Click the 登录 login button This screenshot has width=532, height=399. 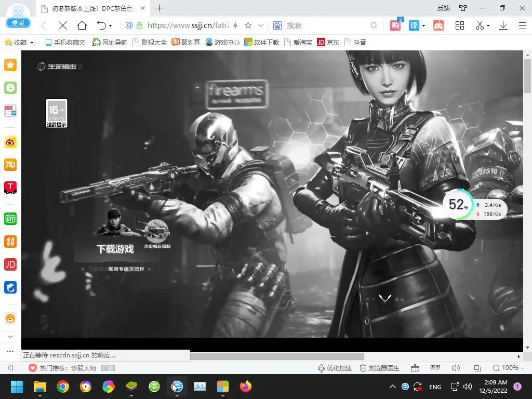(x=18, y=23)
